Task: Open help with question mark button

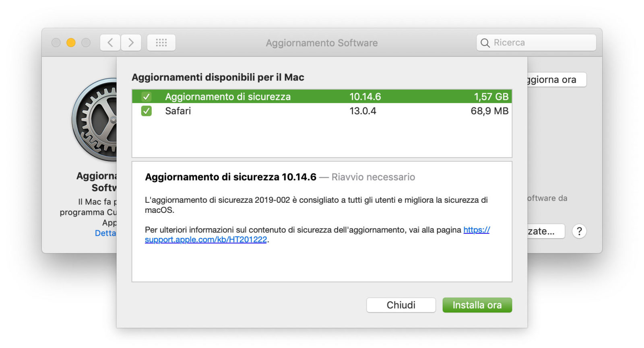Action: coord(579,231)
